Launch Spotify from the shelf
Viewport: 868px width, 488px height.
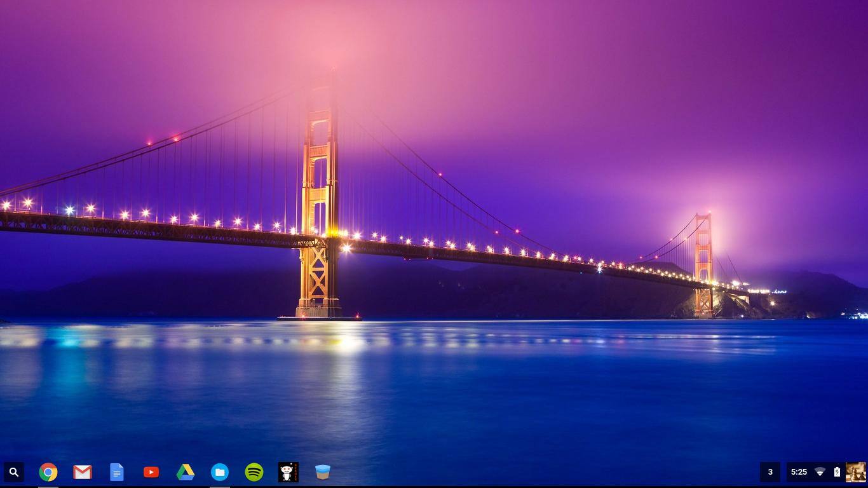(x=254, y=472)
